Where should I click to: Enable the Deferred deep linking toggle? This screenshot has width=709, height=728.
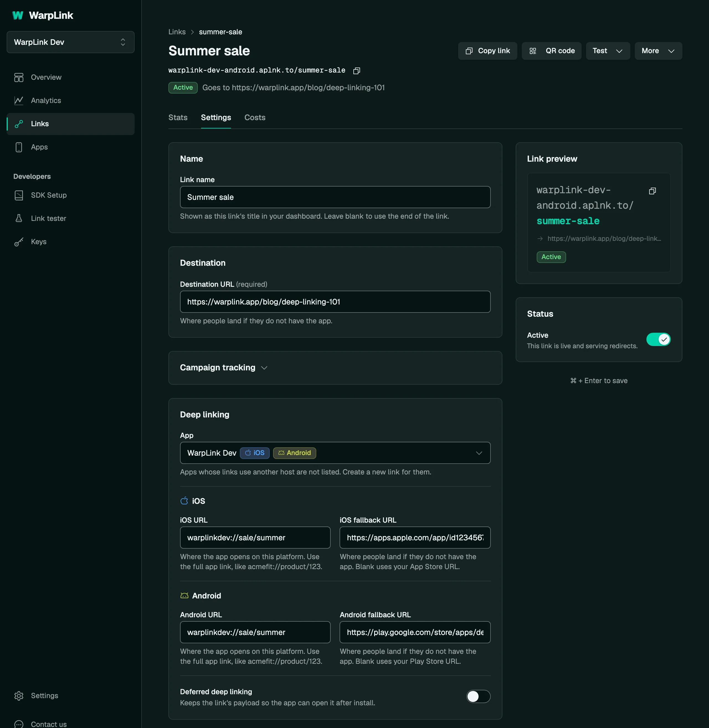pos(478,696)
